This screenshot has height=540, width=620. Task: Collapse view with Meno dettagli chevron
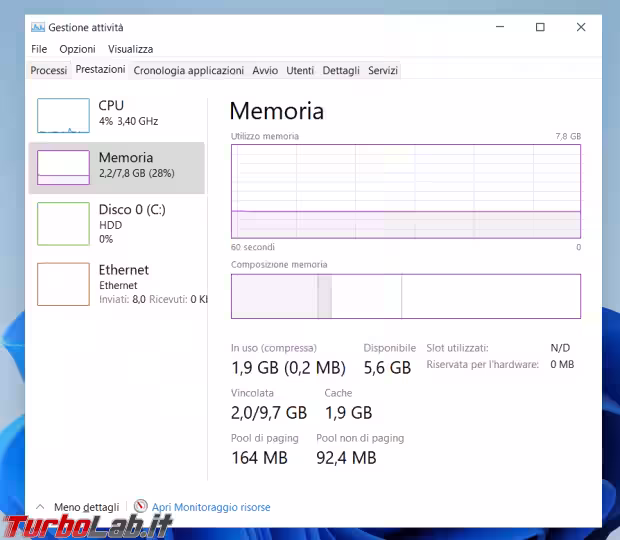[40, 507]
